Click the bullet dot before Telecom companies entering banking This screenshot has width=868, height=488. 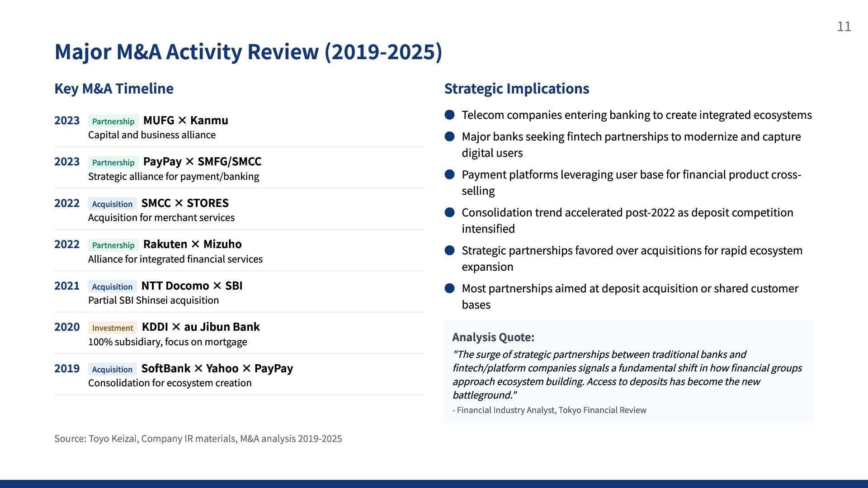coord(449,115)
